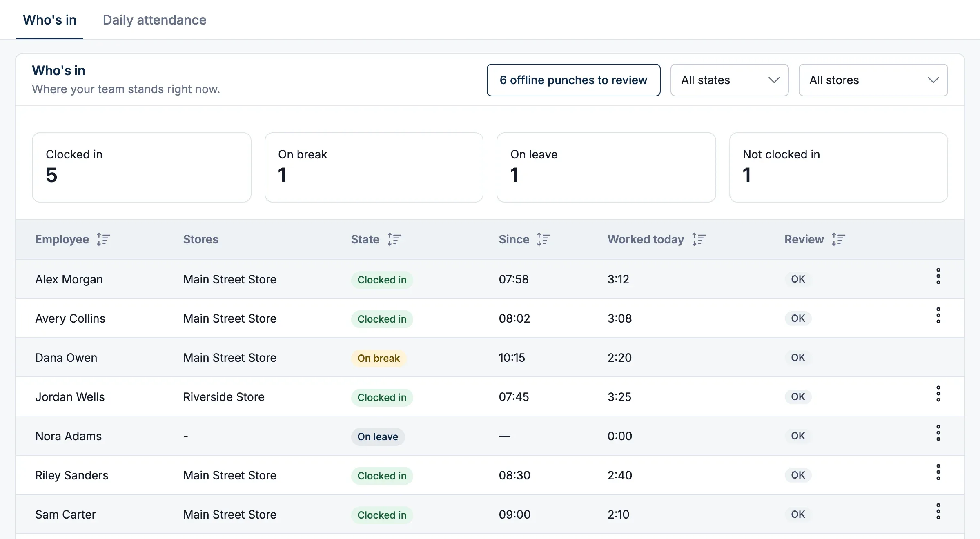Select employee name Alex Morgan
Image resolution: width=980 pixels, height=539 pixels.
(x=69, y=279)
